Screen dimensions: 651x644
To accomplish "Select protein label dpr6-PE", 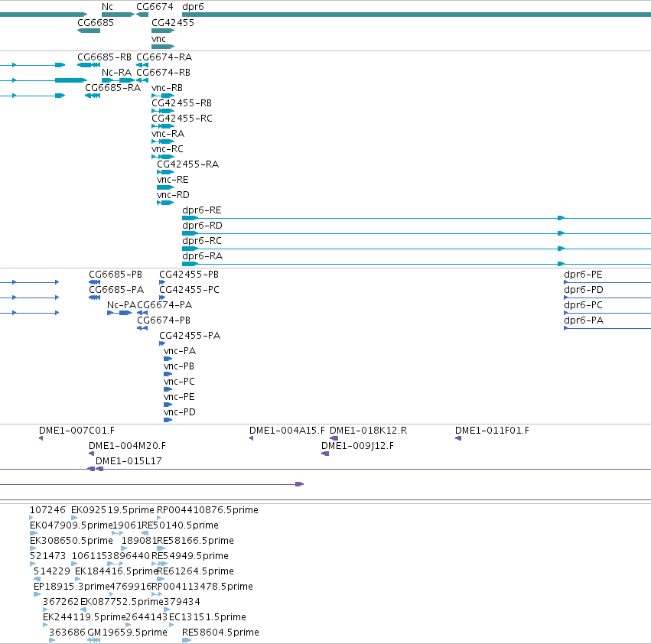I will (x=583, y=275).
